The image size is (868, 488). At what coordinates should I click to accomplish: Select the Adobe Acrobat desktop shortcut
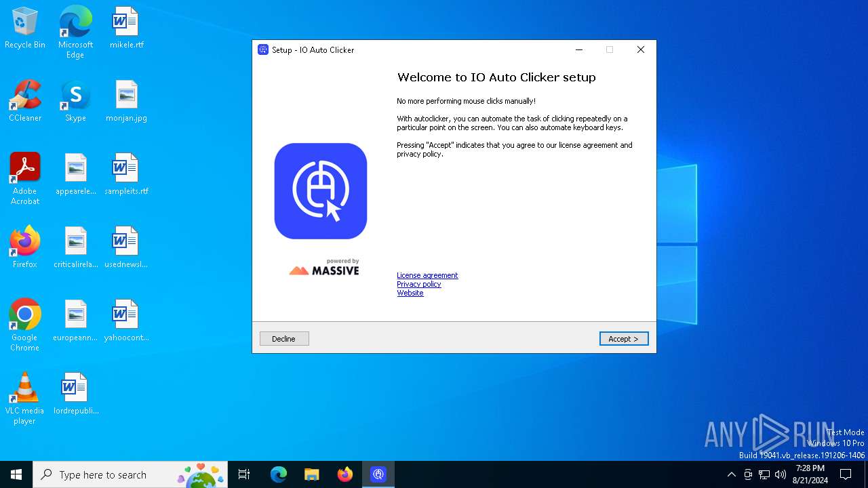25,178
